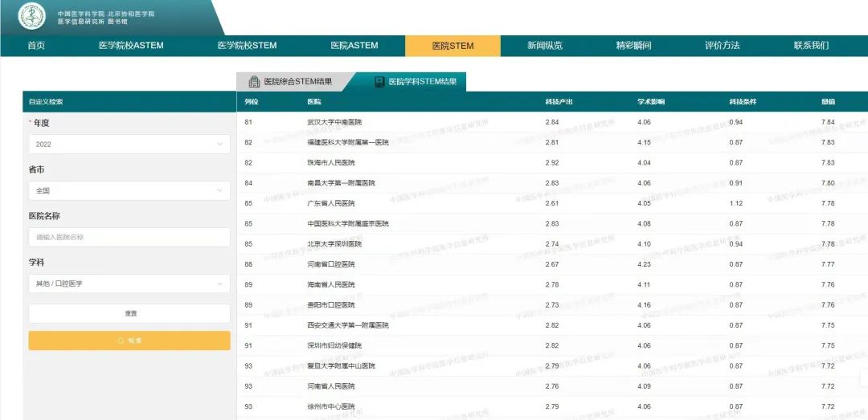The width and height of the screenshot is (868, 420).
Task: Open the 评价方法 menu item
Action: click(x=722, y=46)
